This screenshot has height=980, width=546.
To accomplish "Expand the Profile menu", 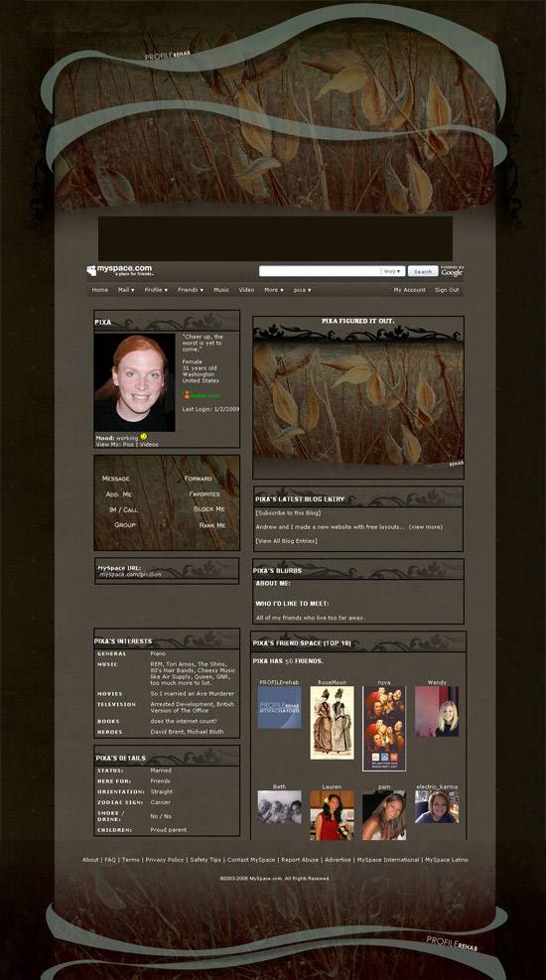I will coord(156,290).
